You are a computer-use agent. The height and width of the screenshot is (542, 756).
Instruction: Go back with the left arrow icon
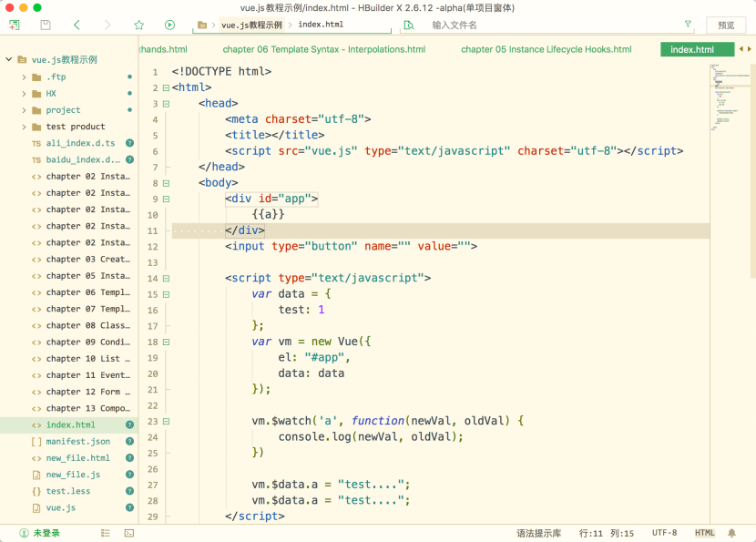(x=77, y=26)
